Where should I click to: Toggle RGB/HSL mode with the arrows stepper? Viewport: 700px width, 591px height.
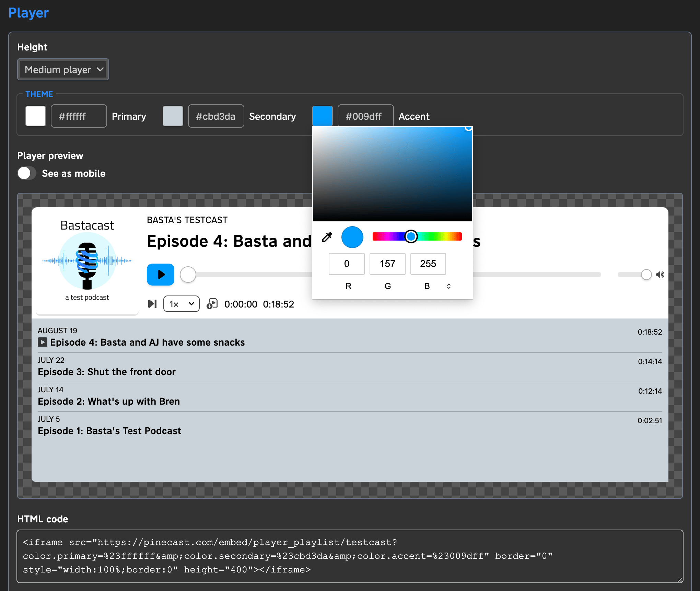pyautogui.click(x=448, y=286)
